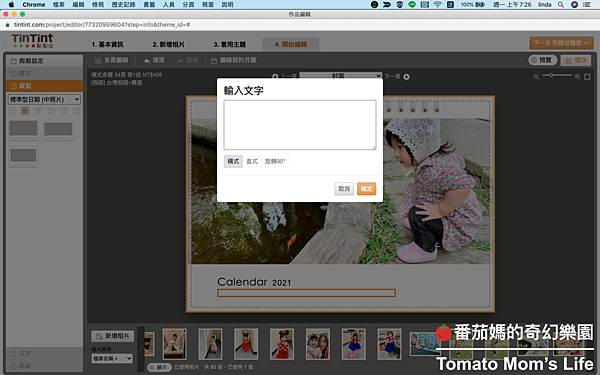Open the Apple menu

[11, 5]
